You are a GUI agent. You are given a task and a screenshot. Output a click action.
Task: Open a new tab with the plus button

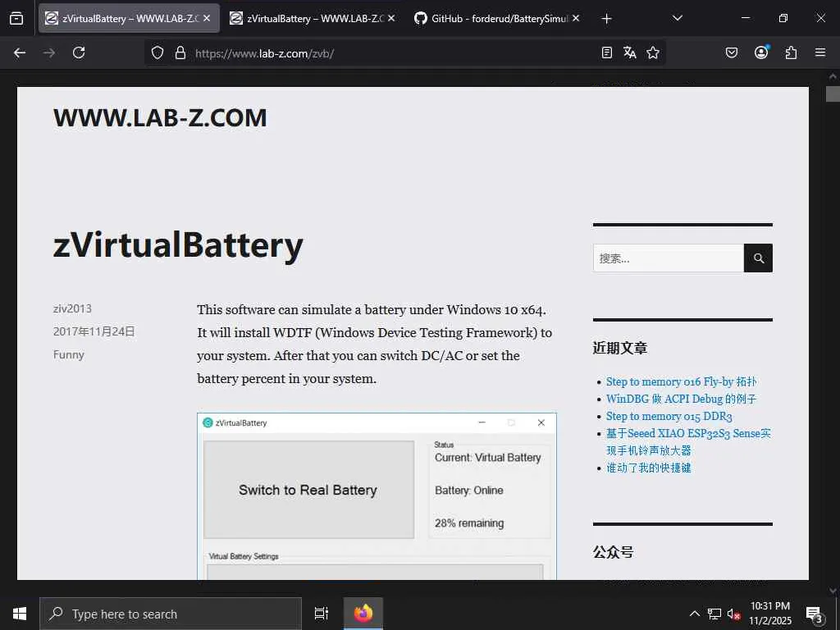(606, 19)
